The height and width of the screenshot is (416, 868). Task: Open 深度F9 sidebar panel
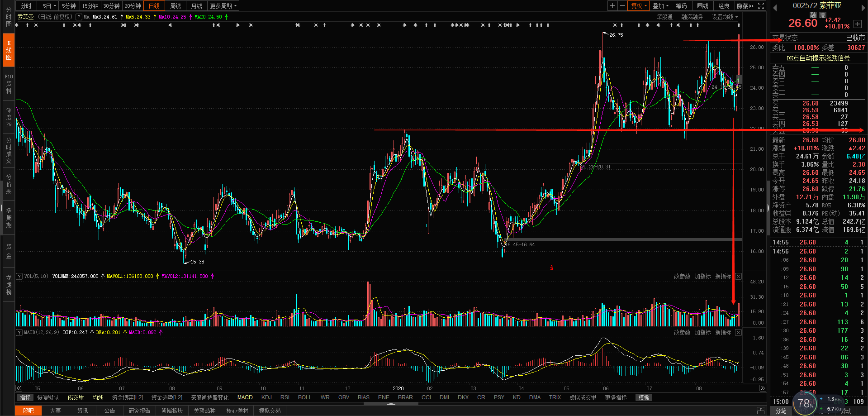point(9,117)
